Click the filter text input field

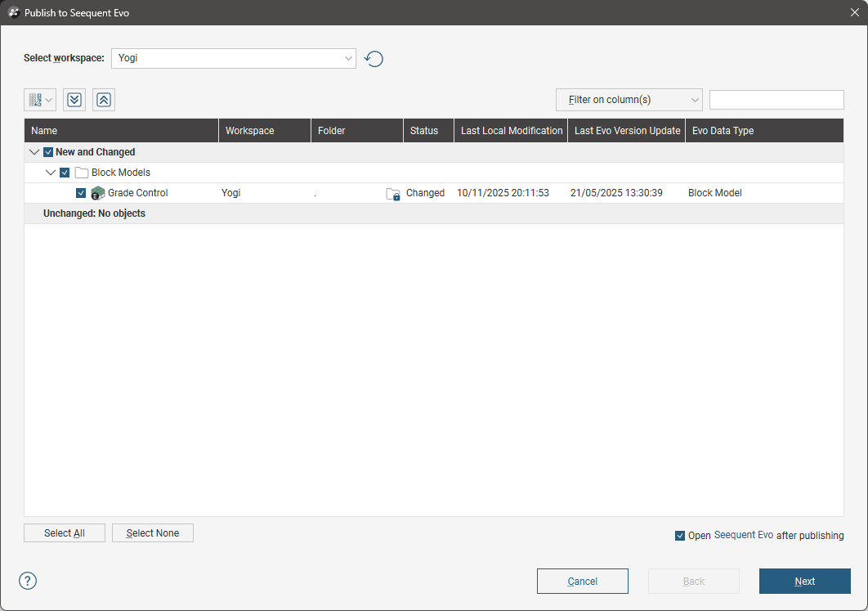[776, 100]
